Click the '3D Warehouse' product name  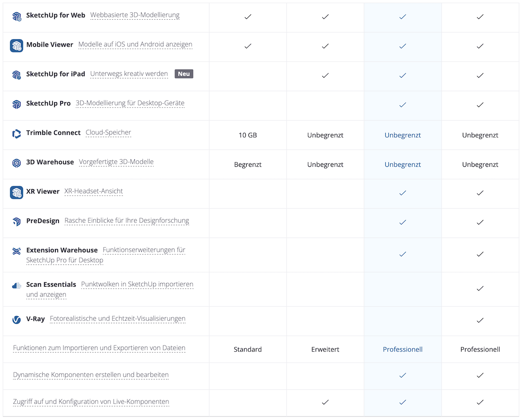pyautogui.click(x=50, y=162)
